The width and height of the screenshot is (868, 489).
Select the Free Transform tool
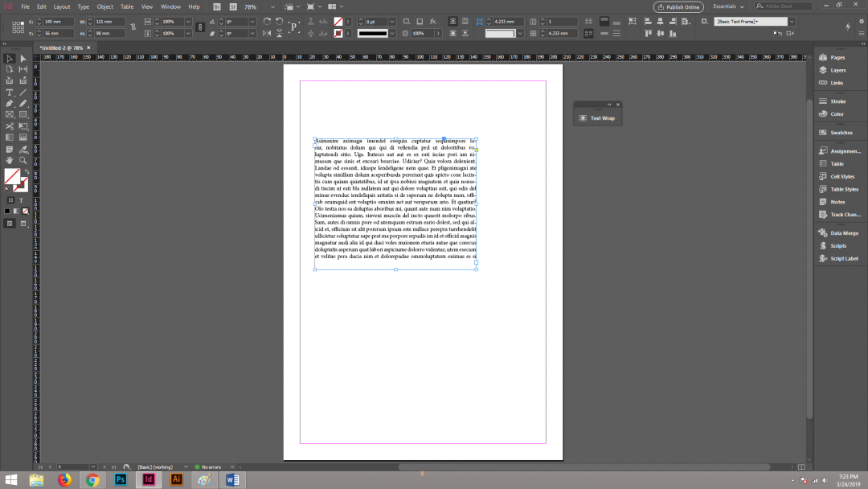click(23, 126)
